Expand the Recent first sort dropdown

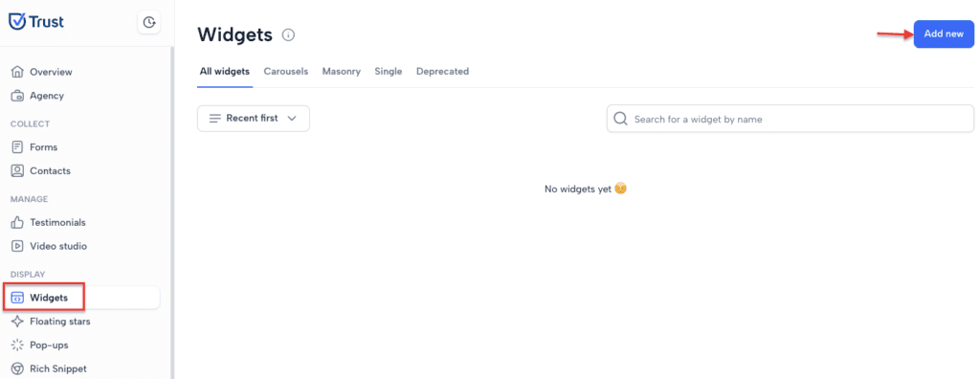253,119
